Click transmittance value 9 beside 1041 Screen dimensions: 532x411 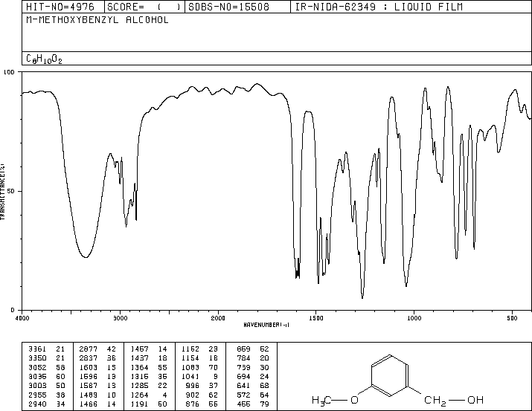tap(216, 376)
